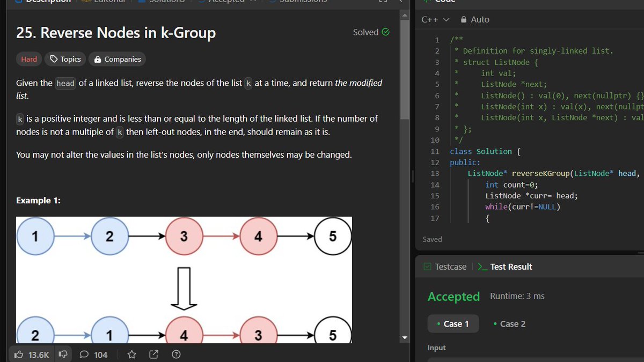Click comment line ListNode *next;
Image resolution: width=644 pixels, height=362 pixels.
(x=514, y=84)
